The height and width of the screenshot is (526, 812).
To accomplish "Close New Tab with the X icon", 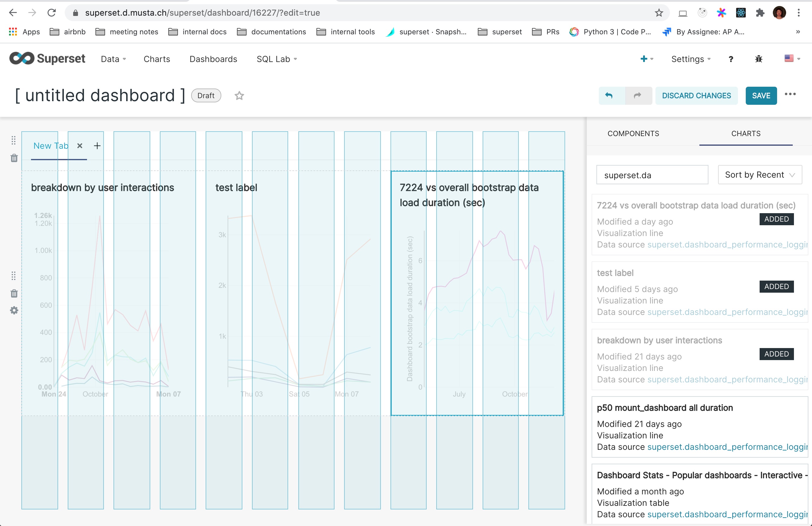I will (x=80, y=146).
